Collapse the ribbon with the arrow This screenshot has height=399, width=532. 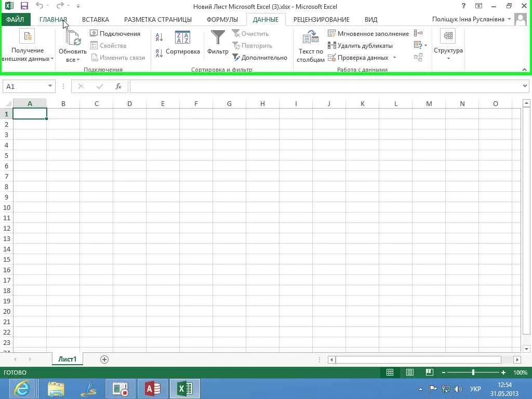point(524,70)
